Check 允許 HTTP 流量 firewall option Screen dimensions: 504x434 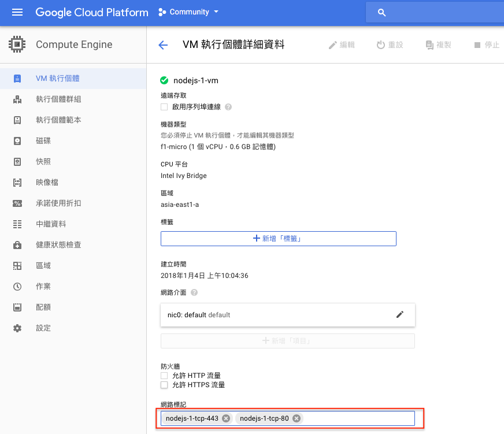coord(164,376)
